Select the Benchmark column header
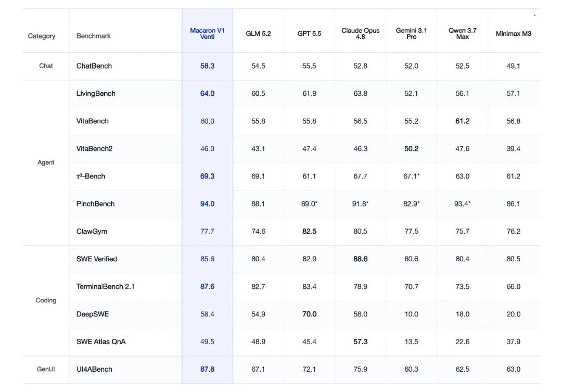 (x=94, y=36)
